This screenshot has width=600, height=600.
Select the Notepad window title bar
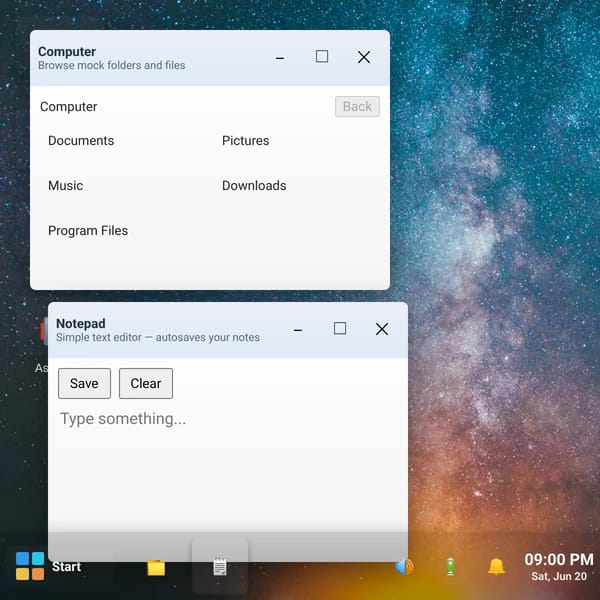pos(228,330)
